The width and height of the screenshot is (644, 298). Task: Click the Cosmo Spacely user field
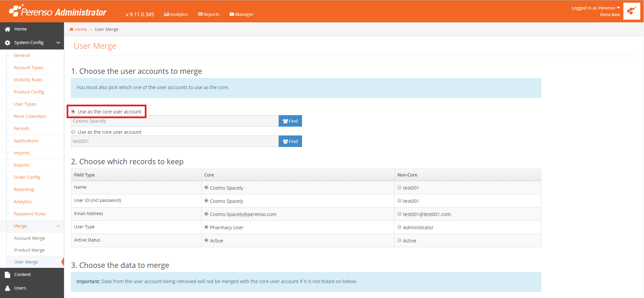coord(175,121)
